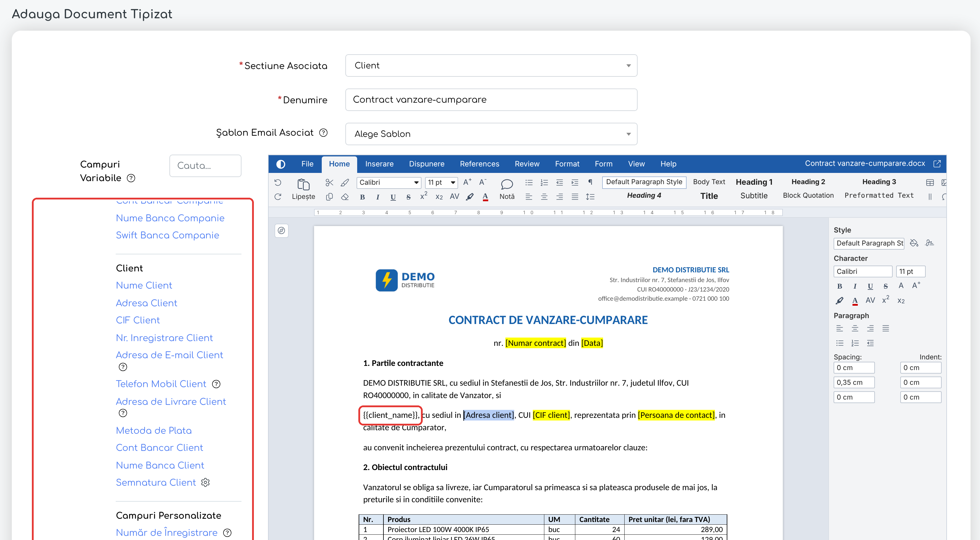The height and width of the screenshot is (540, 980).
Task: Click the copy icon in toolbar
Action: pos(329,197)
